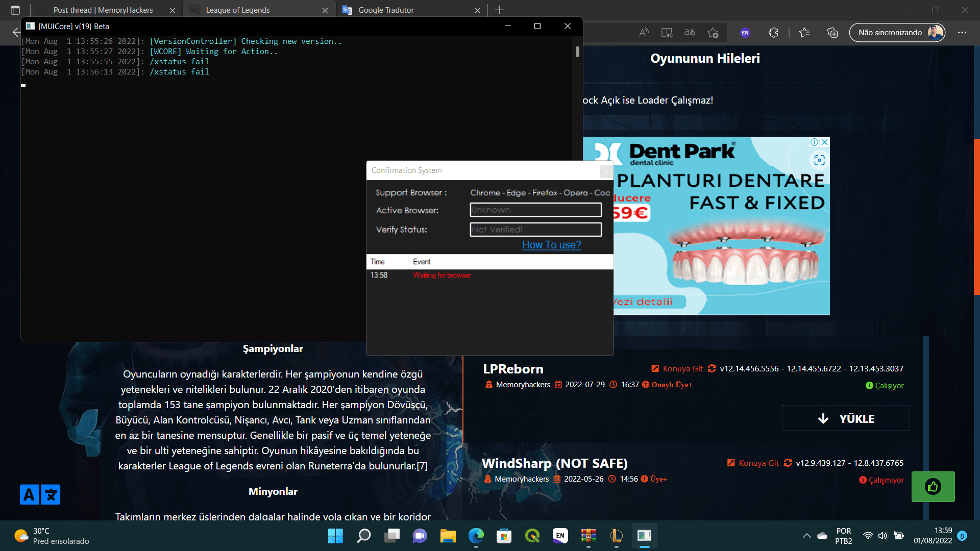
Task: Open File Explorer from taskbar
Action: pyautogui.click(x=448, y=536)
